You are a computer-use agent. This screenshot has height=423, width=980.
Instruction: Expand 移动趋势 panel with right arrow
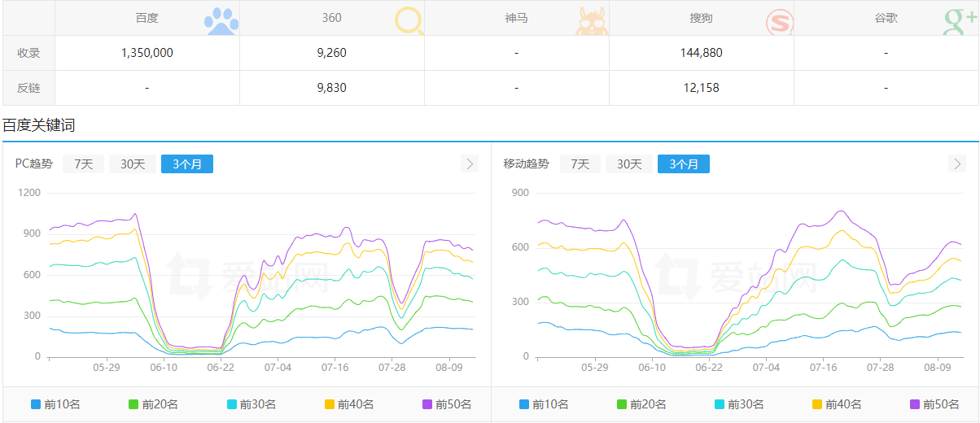point(957,164)
